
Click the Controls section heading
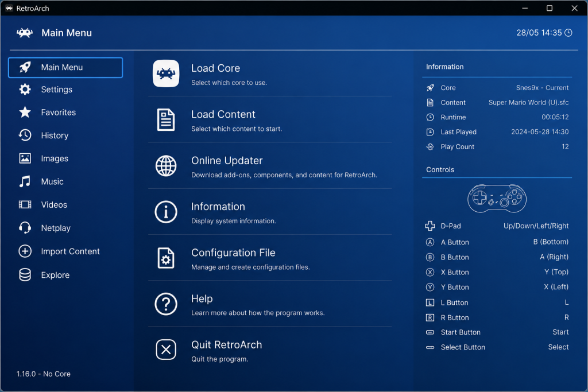[440, 169]
